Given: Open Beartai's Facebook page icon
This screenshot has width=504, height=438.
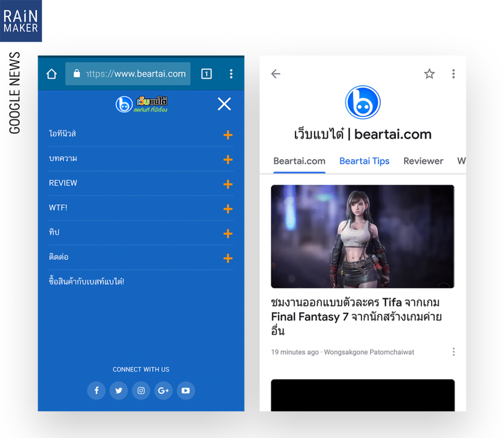Looking at the screenshot, I should pos(96,391).
